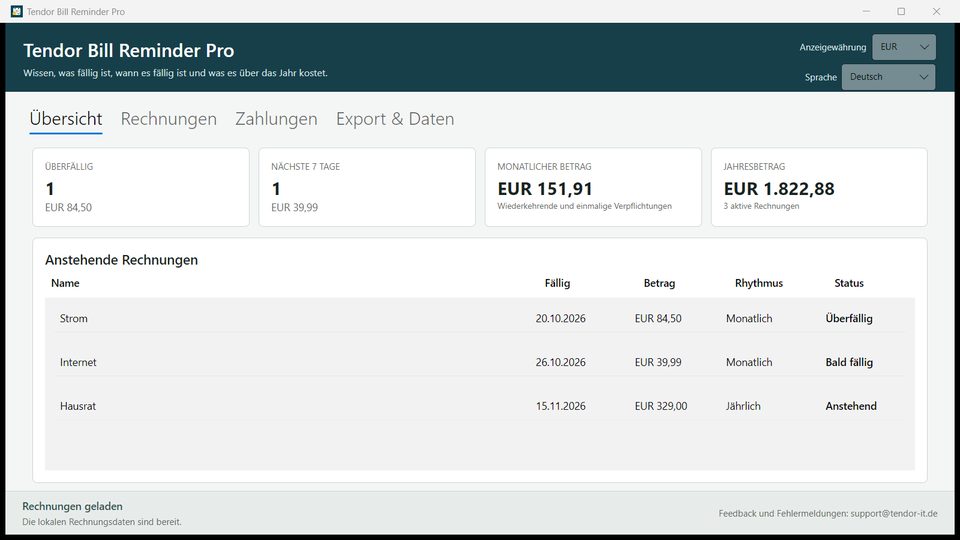The width and height of the screenshot is (960, 540).
Task: Select the Internet bill row
Action: [480, 362]
